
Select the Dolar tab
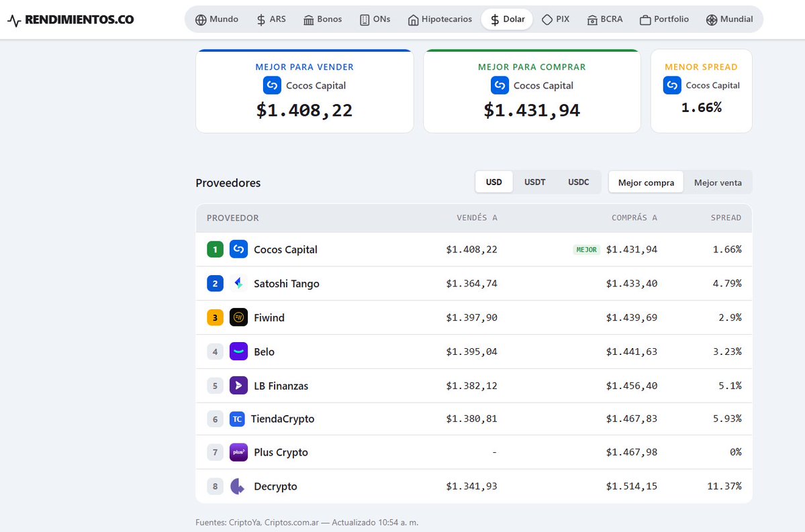tap(507, 19)
